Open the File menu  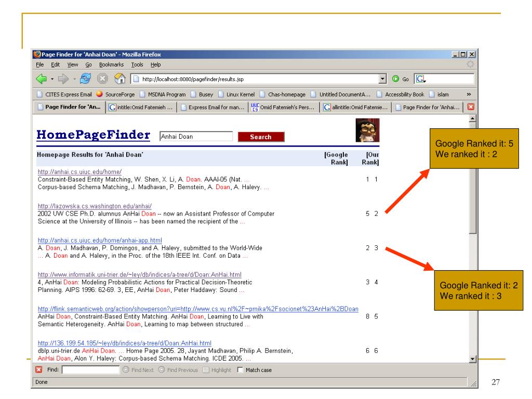click(39, 64)
